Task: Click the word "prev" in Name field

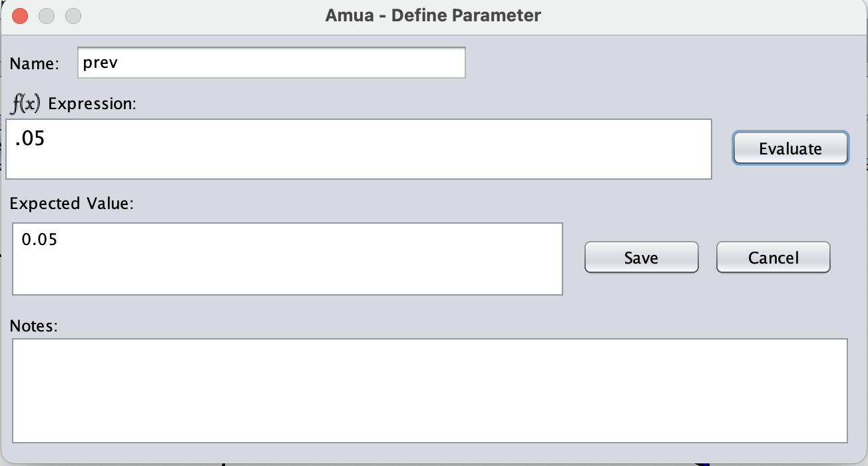Action: [x=100, y=63]
